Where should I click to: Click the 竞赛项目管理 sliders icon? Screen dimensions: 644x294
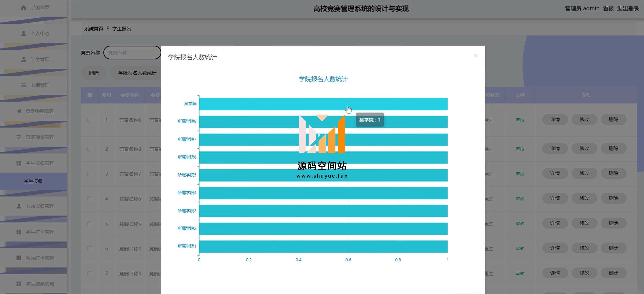pyautogui.click(x=19, y=137)
